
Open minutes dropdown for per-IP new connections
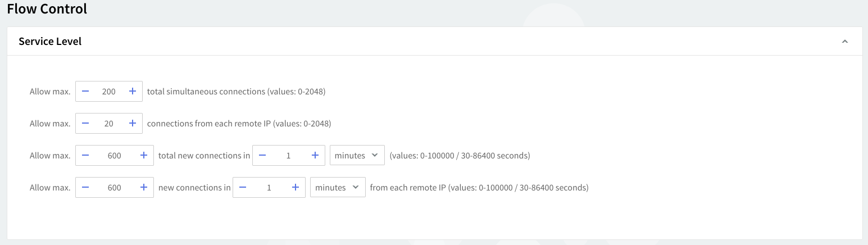tap(338, 188)
